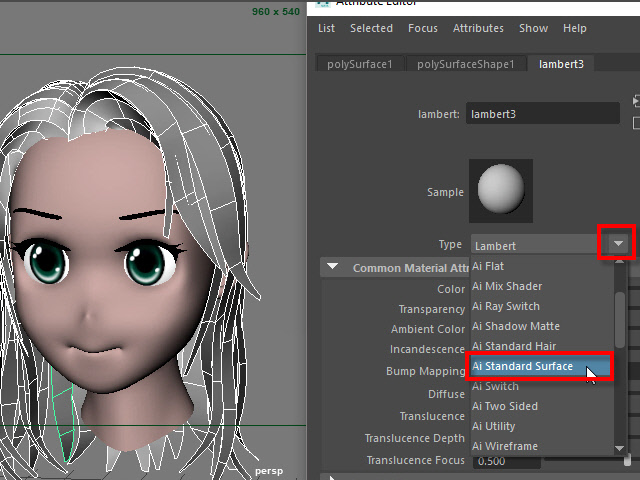Click the material Sample sphere preview
The width and height of the screenshot is (640, 480).
[x=501, y=190]
